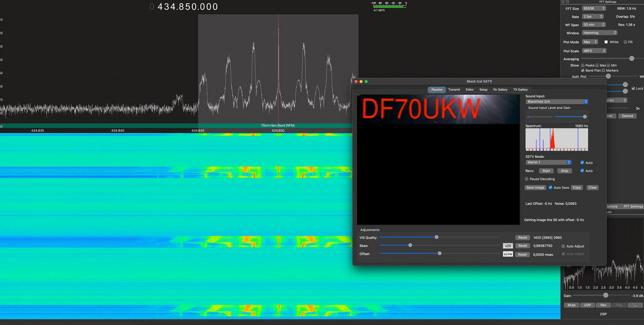Switch to the Receive tab
This screenshot has width=644, height=325.
point(437,90)
